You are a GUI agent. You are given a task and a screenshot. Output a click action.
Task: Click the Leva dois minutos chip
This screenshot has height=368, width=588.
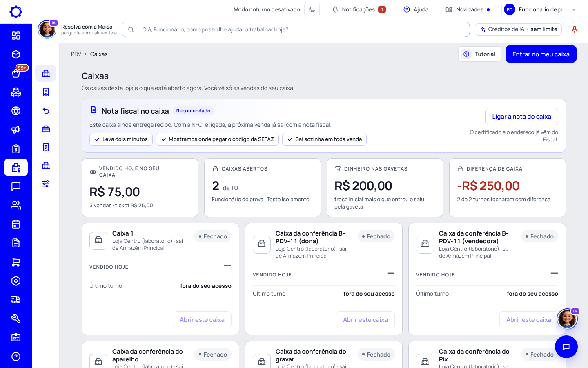121,139
